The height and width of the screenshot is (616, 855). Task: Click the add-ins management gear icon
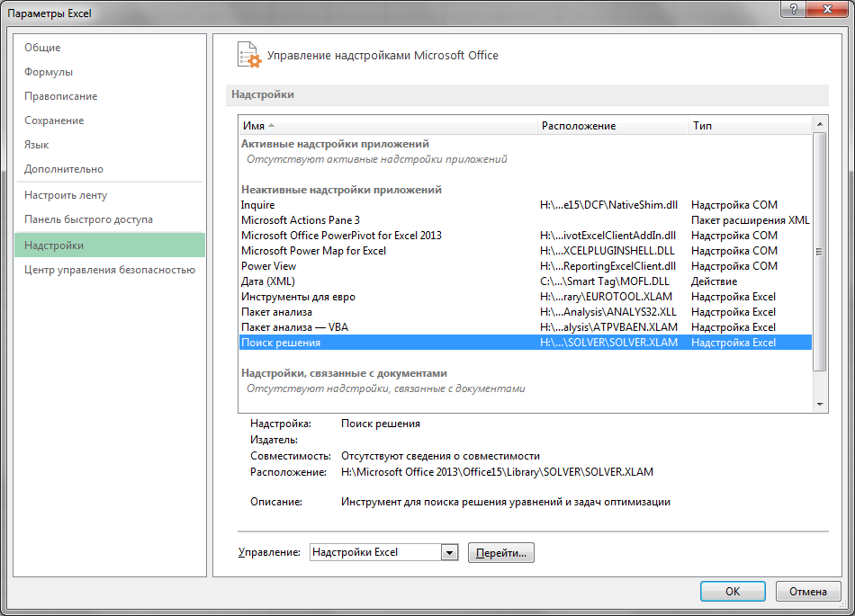pyautogui.click(x=249, y=55)
